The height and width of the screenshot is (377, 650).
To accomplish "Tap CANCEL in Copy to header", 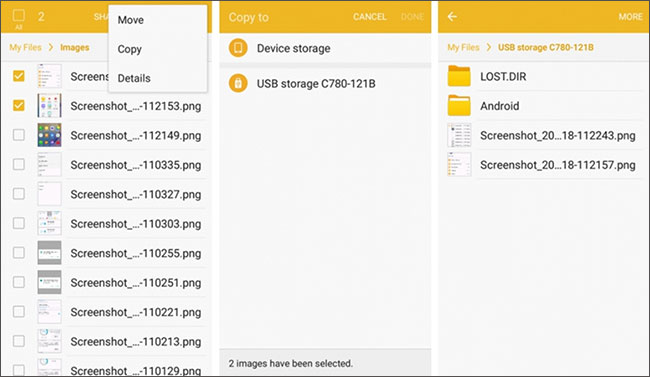I will coord(369,17).
